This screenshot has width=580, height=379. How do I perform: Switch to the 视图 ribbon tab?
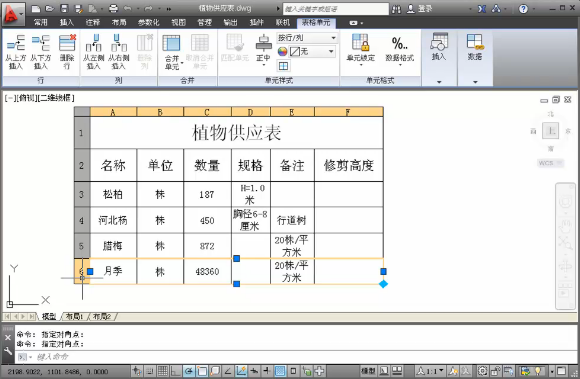pos(178,23)
